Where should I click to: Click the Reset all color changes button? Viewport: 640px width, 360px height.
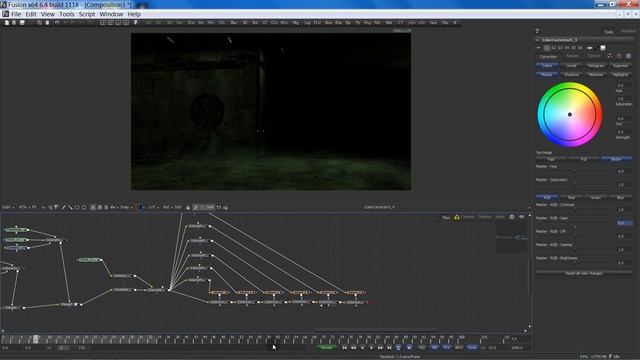coord(584,273)
